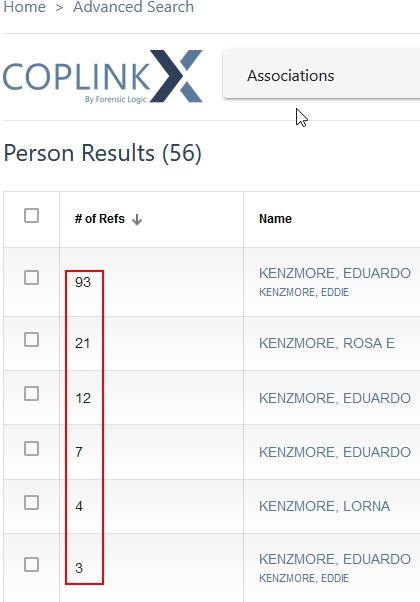
Task: Open KENZMORE, LORNA record
Action: point(324,506)
